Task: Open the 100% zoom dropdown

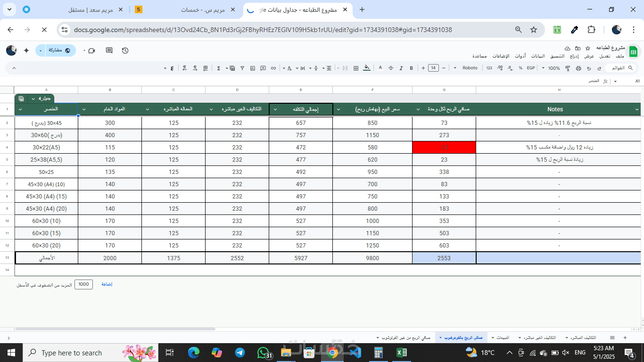Action: click(550, 68)
